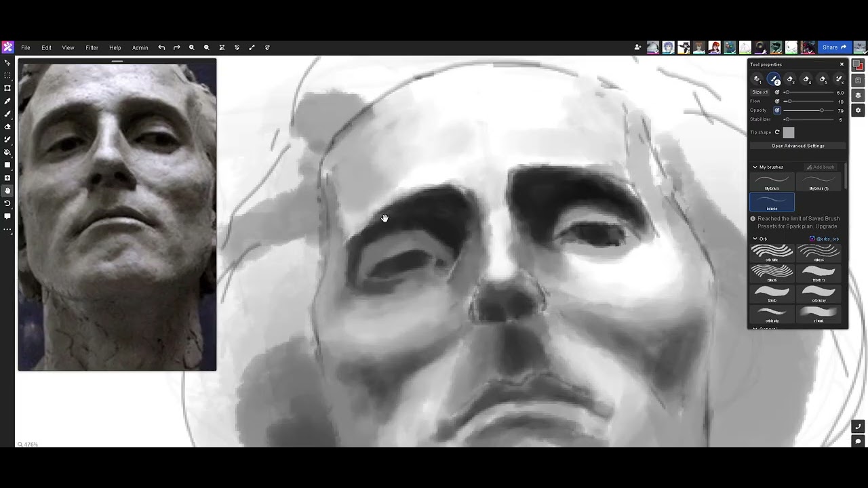This screenshot has height=488, width=868.
Task: Adjust the Flow slider
Action: tap(808, 101)
